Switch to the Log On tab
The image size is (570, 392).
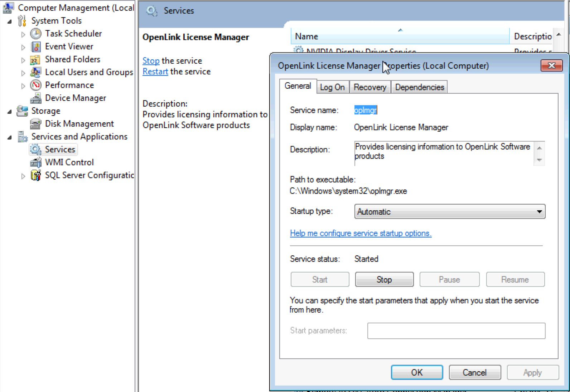332,87
